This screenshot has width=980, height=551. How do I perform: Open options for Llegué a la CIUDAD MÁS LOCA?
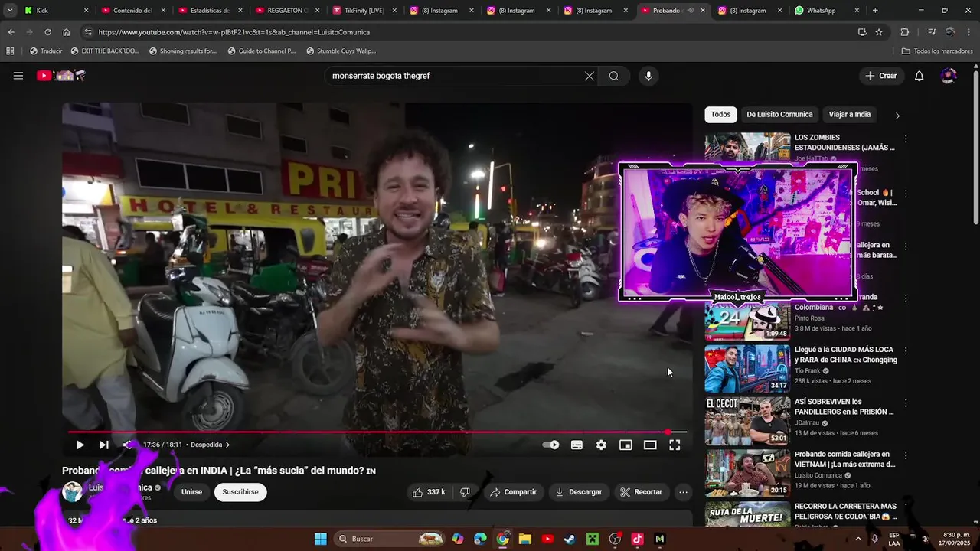pyautogui.click(x=906, y=350)
